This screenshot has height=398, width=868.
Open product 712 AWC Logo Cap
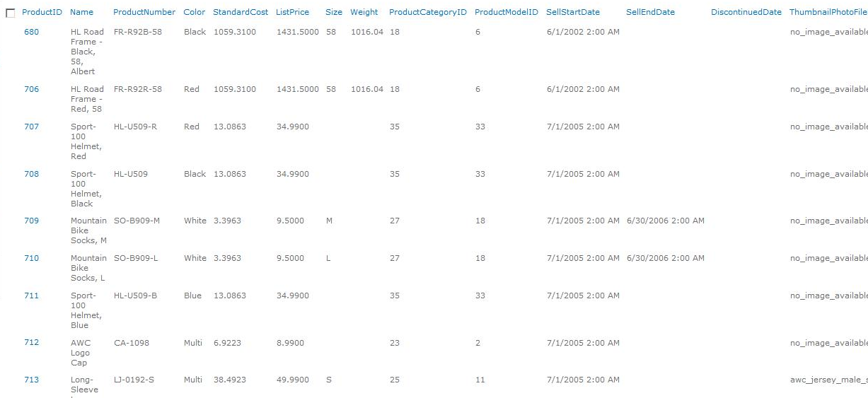(32, 342)
